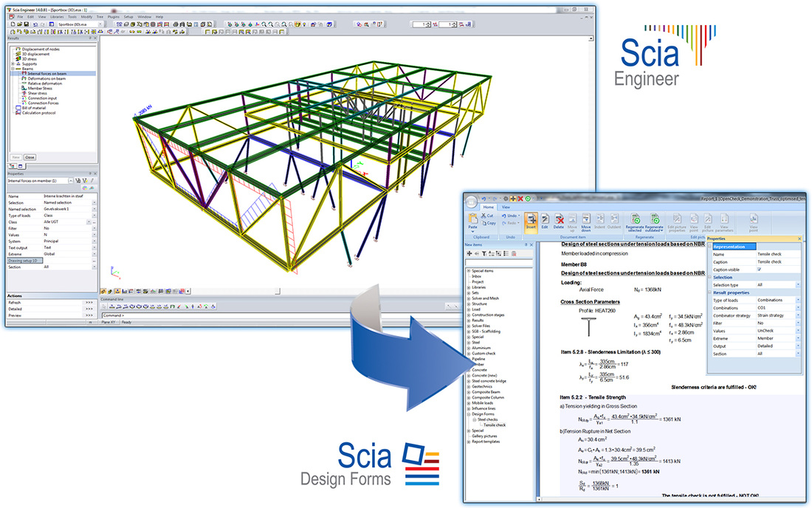The image size is (812, 508).
Task: Click the Save disk icon in Scia toolbar
Action: coord(27,24)
